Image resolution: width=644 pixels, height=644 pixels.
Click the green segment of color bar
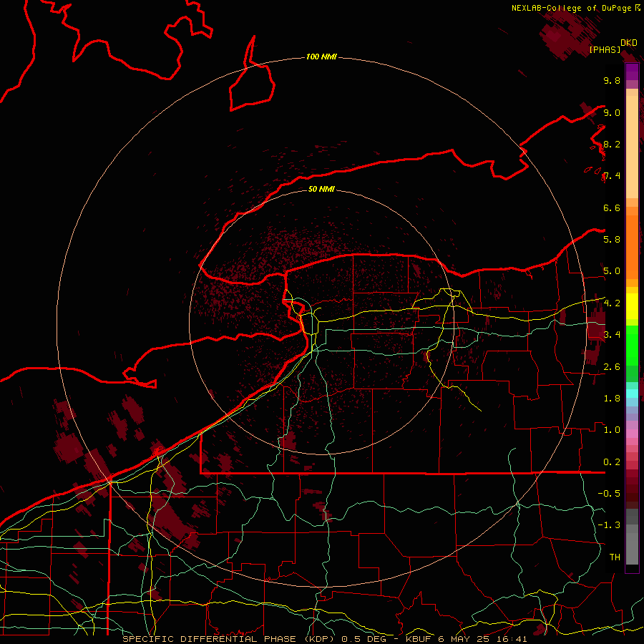coord(632,346)
